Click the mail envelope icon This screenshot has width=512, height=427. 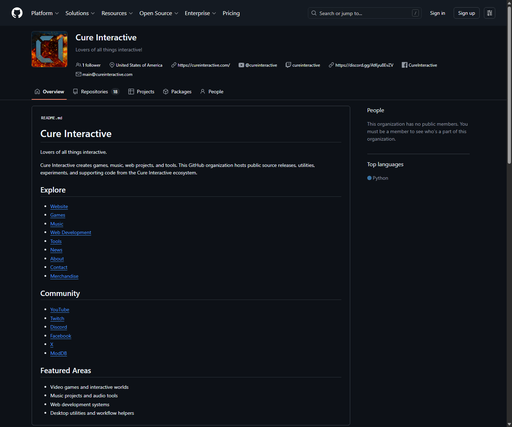[78, 74]
